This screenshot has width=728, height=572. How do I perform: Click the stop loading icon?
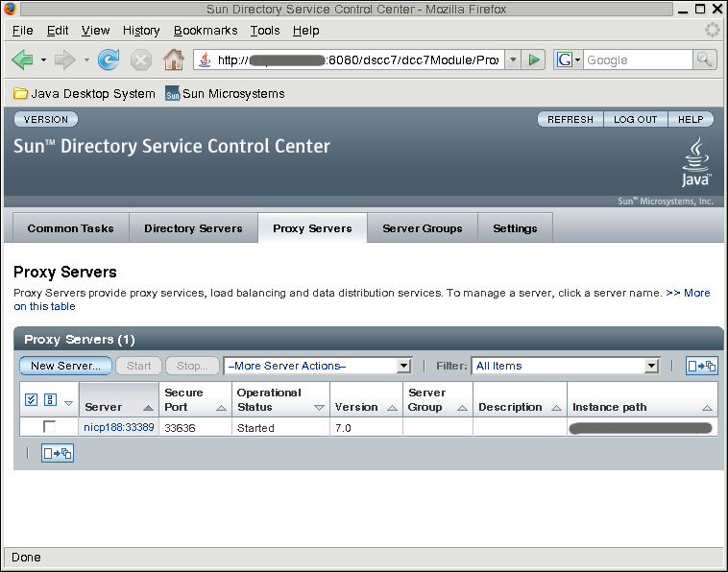pos(140,60)
